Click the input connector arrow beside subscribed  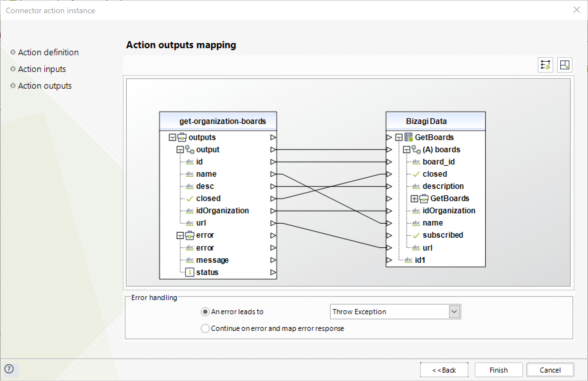coord(389,235)
